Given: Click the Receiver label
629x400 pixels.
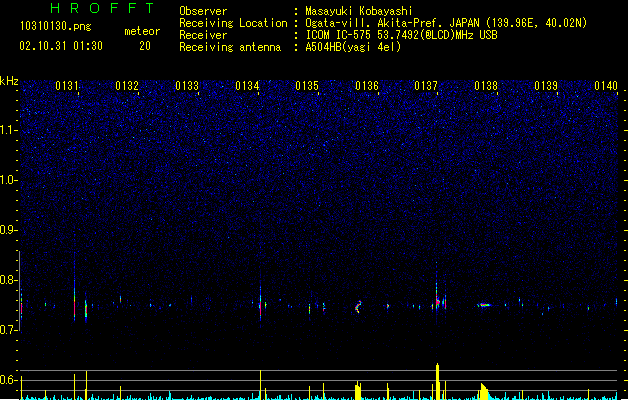Looking at the screenshot, I should 203,35.
